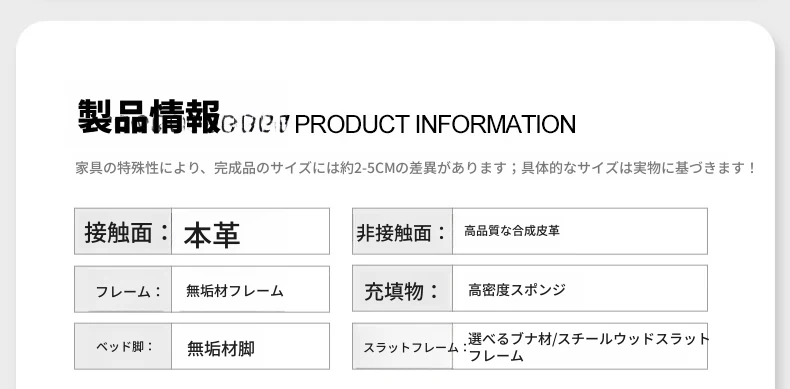Click the 無垢材フレーム value cell
This screenshot has height=389, width=790.
[x=250, y=289]
